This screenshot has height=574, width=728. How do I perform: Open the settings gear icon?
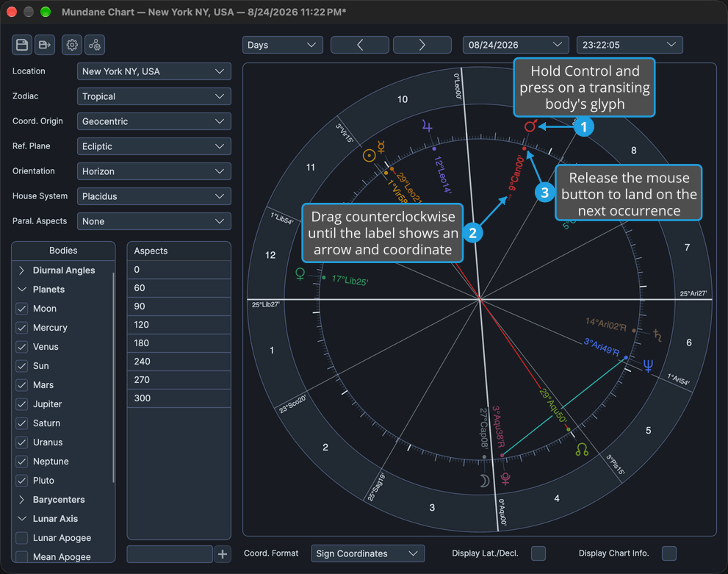pos(72,45)
